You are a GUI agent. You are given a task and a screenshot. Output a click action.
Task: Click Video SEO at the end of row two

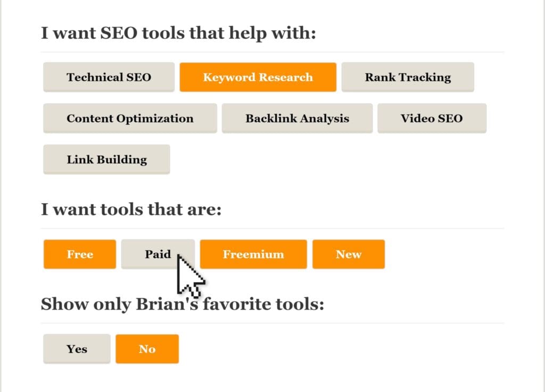[x=432, y=118]
